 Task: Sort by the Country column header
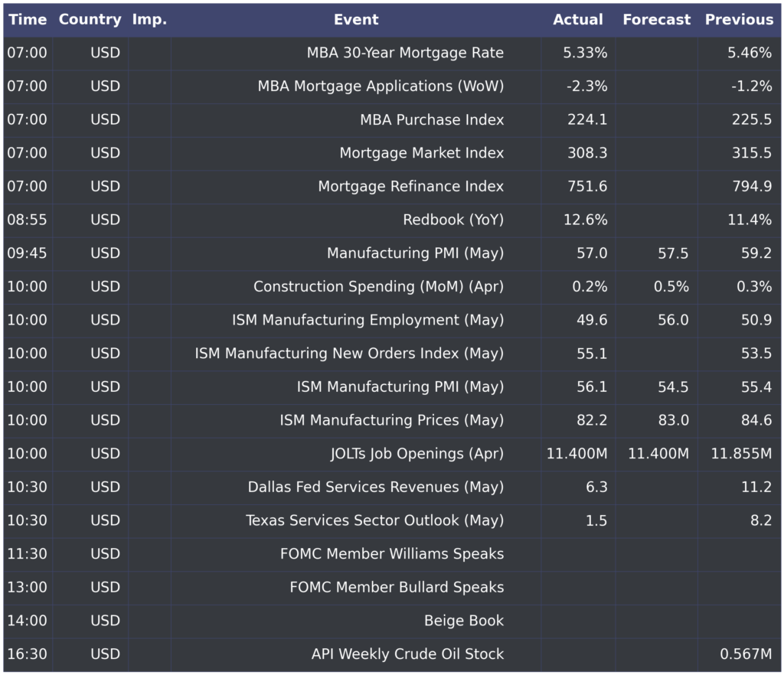pyautogui.click(x=90, y=20)
